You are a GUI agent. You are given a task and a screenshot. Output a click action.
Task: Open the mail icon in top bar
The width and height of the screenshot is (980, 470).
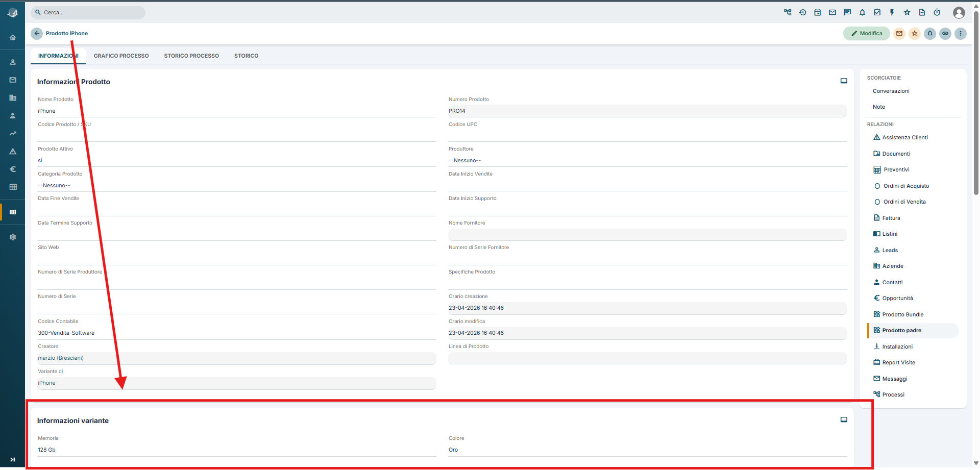coord(832,12)
